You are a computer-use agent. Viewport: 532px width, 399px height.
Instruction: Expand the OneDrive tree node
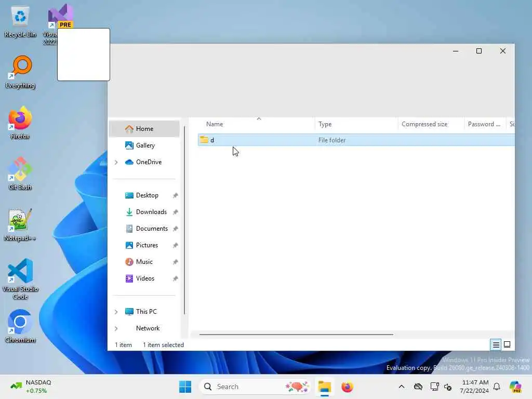tap(116, 162)
